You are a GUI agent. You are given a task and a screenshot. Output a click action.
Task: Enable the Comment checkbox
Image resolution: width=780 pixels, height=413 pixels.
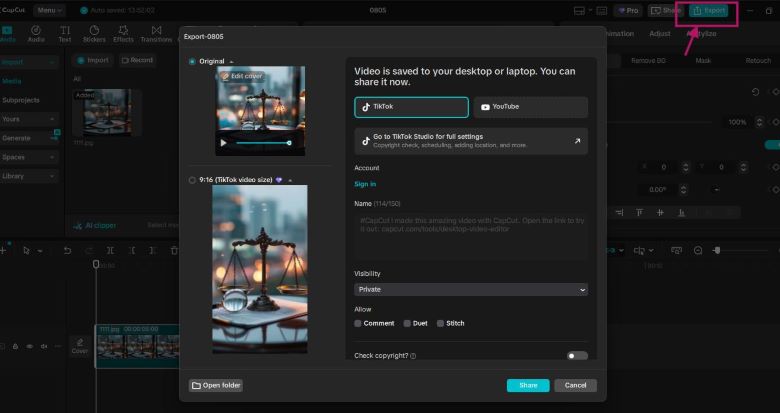(358, 323)
